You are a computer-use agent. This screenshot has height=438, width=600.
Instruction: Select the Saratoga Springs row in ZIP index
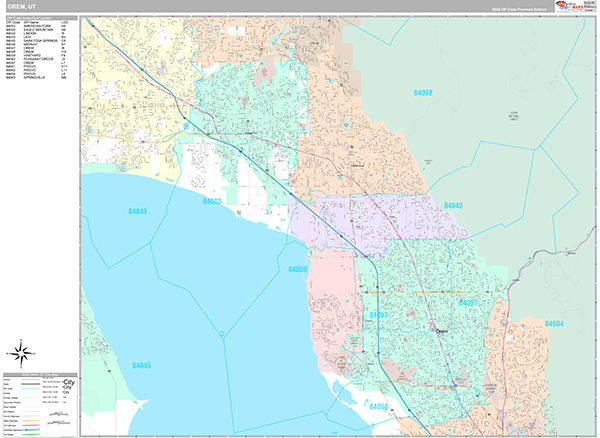[x=39, y=42]
